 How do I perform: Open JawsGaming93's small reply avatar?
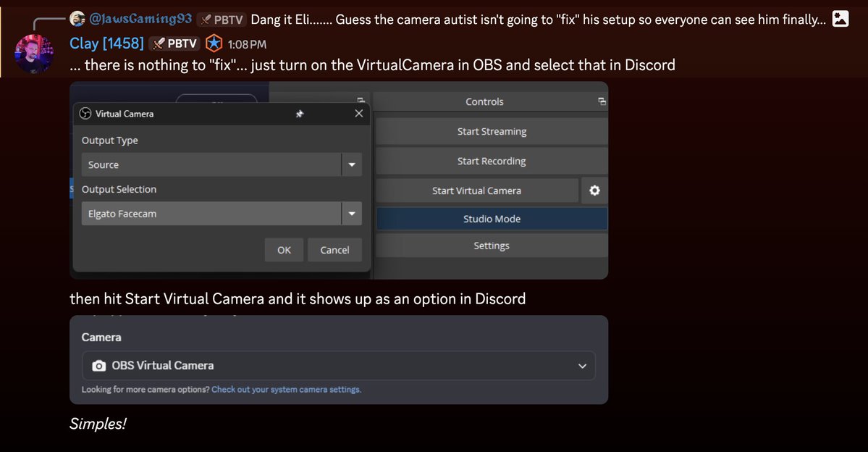click(77, 19)
